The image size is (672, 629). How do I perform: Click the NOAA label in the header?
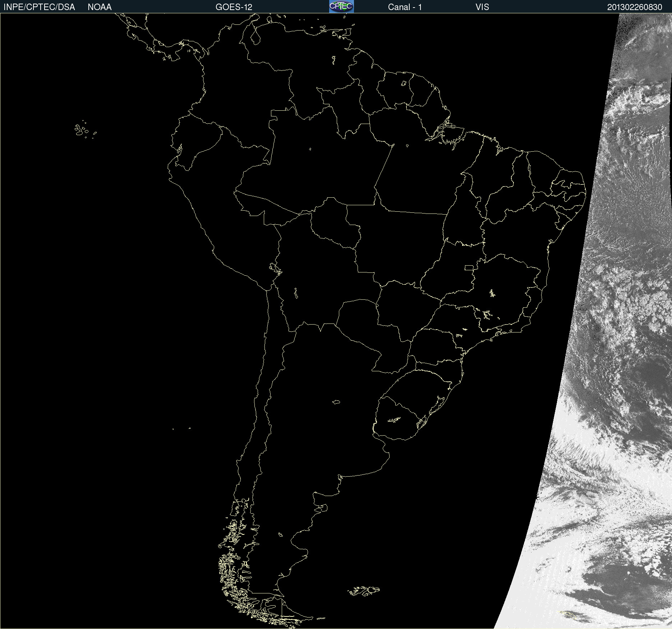(100, 7)
